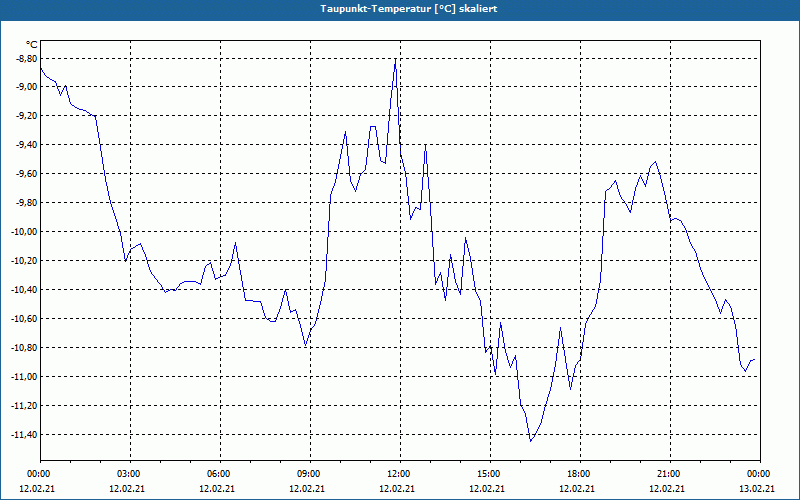
Task: Select the y-axis value "-10,00"
Action: point(26,232)
